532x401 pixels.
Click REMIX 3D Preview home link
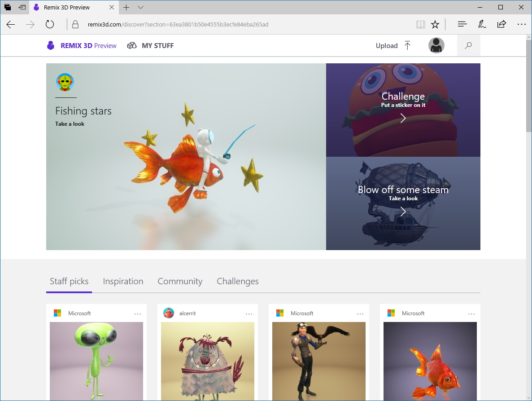pyautogui.click(x=88, y=46)
